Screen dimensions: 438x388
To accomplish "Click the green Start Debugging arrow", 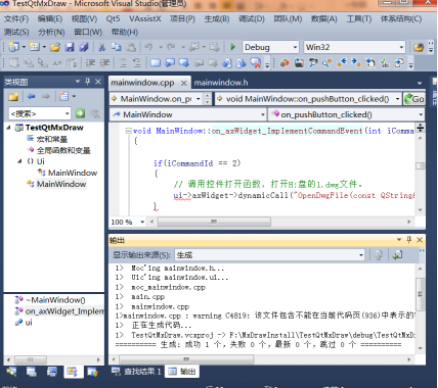I will point(233,47).
